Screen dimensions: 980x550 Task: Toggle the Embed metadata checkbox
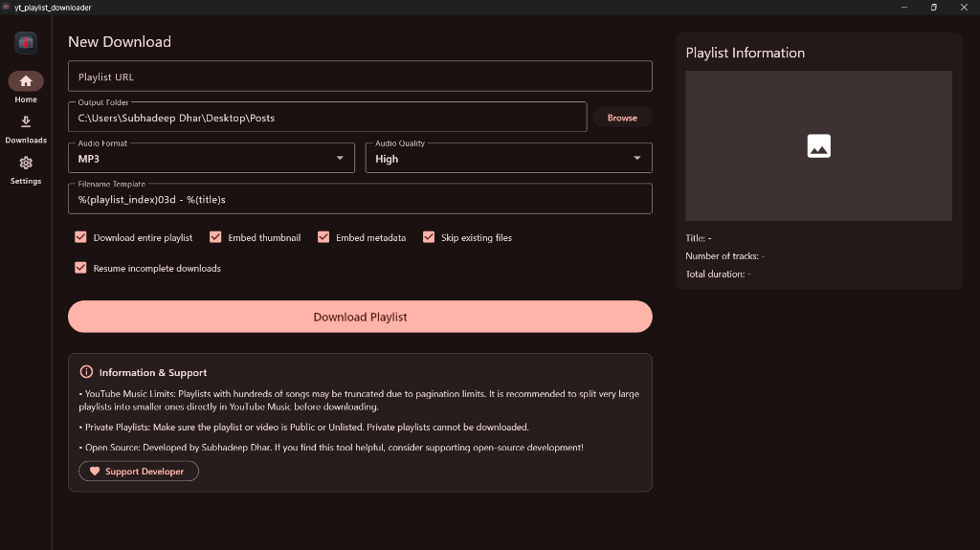click(323, 237)
